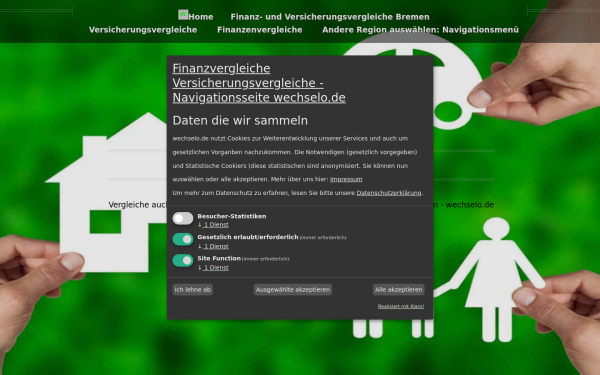Open the Finanzenvergleiche menu
Image resolution: width=600 pixels, height=375 pixels.
(x=260, y=30)
